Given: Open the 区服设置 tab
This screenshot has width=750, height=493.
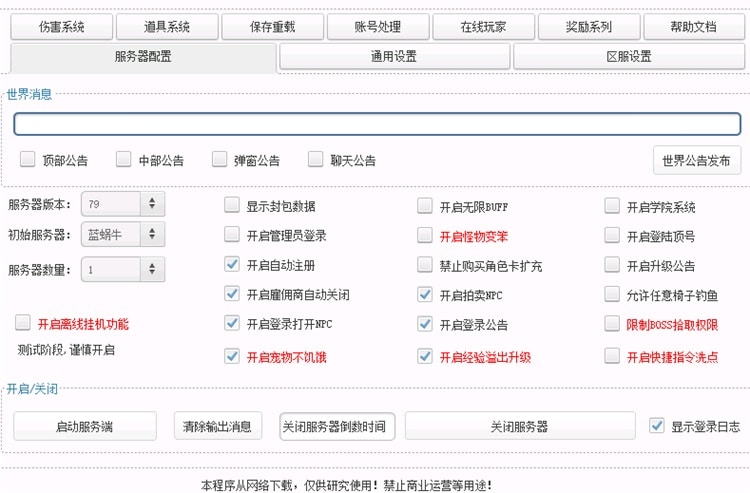Looking at the screenshot, I should (x=628, y=57).
